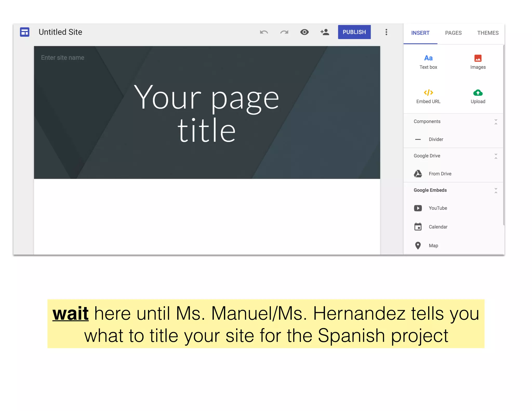Switch to the PAGES tab

453,33
